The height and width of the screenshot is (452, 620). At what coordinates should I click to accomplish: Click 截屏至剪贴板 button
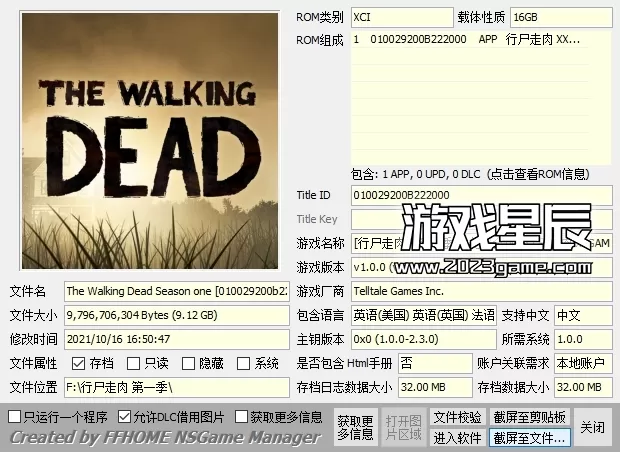[x=529, y=417]
